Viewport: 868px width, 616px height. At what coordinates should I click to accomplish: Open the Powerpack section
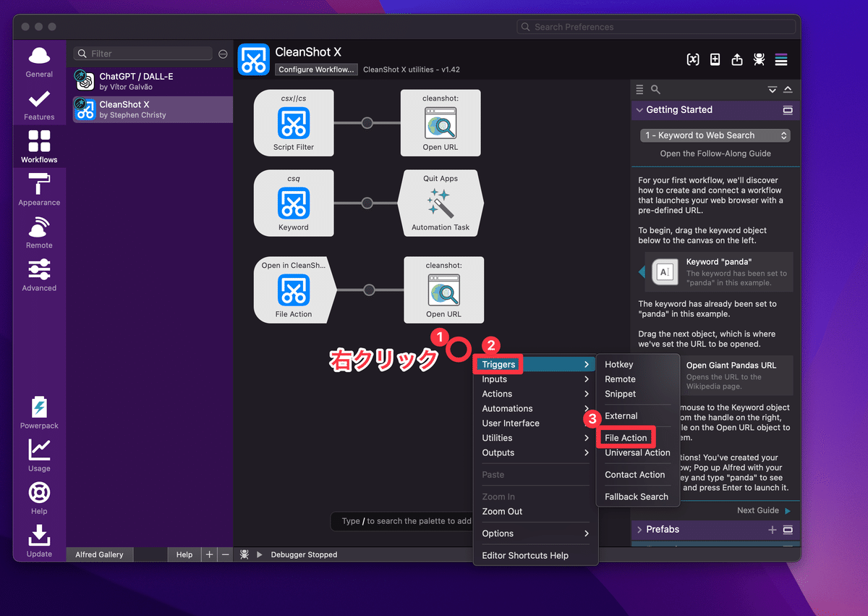39,413
